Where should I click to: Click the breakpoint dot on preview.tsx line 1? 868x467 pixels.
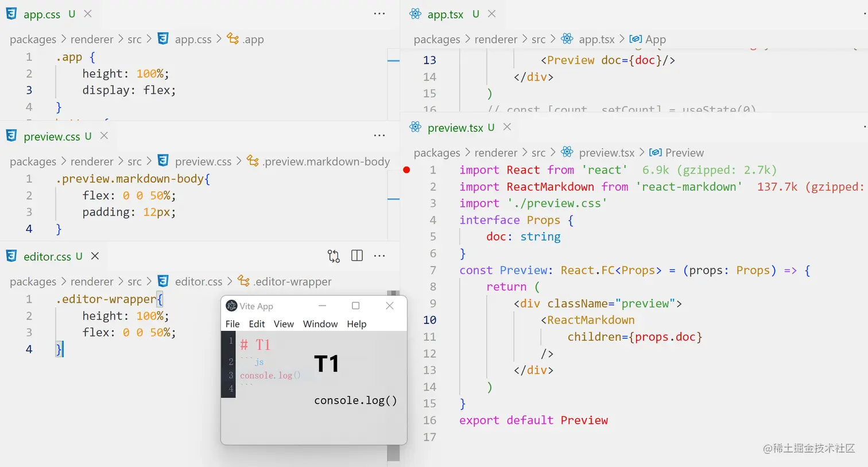click(406, 170)
